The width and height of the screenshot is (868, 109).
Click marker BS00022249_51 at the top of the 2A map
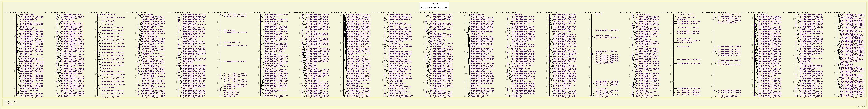148,15
